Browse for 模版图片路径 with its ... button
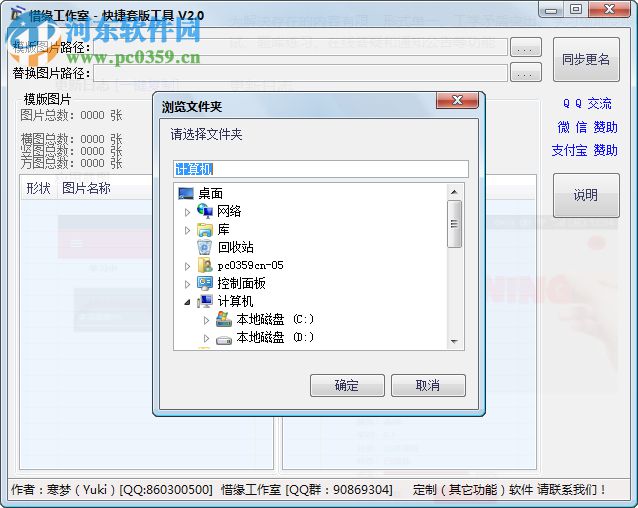The width and height of the screenshot is (638, 508). (526, 48)
